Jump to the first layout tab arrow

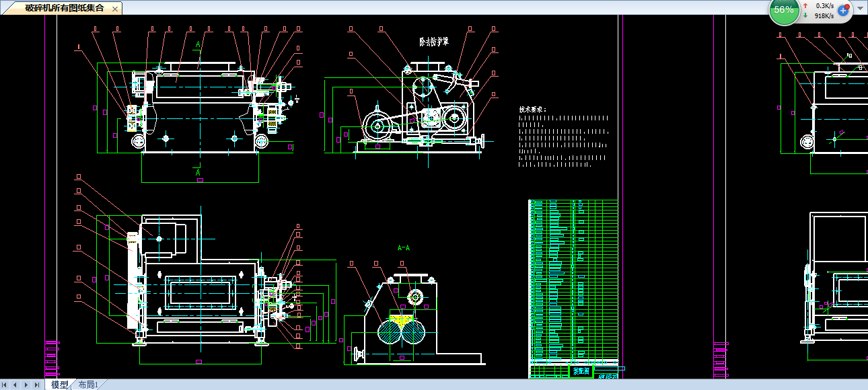coord(5,385)
